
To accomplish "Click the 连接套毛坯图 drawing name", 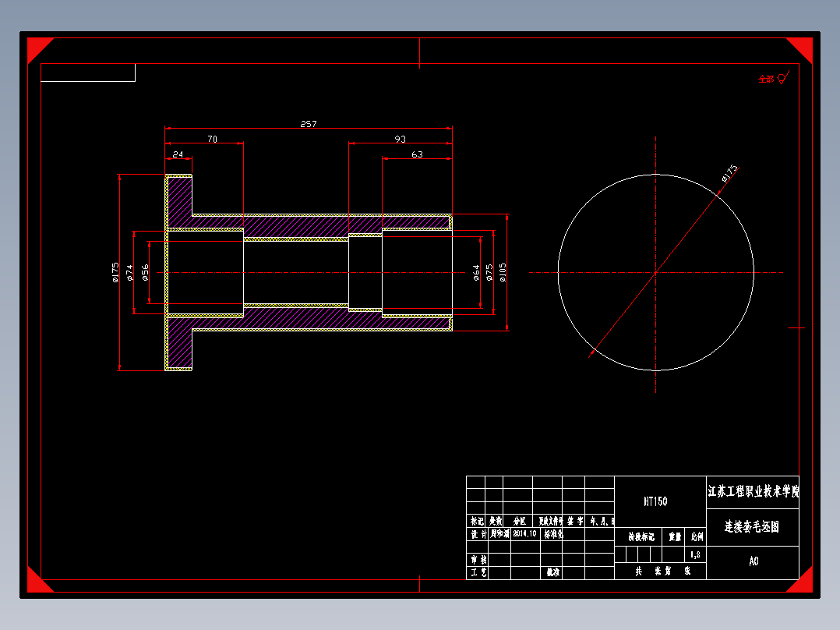I will pos(752,526).
